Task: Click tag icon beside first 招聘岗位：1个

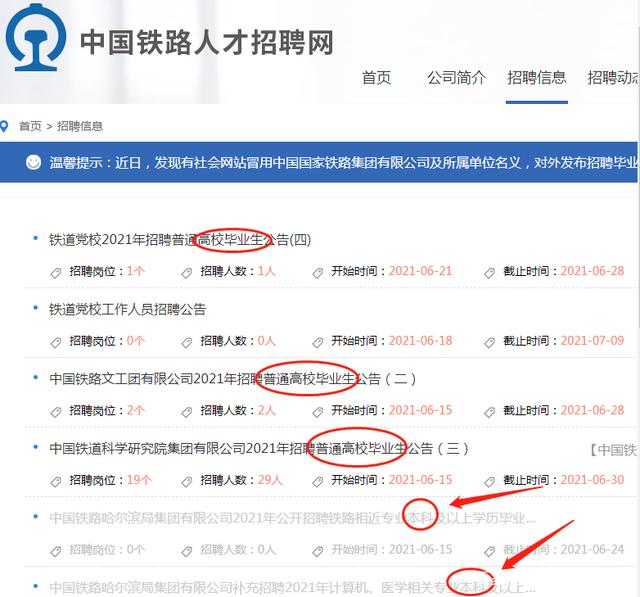Action: pyautogui.click(x=56, y=272)
